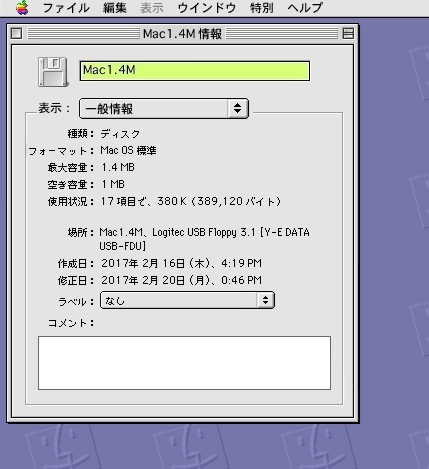
Task: Click the window close box
Action: 16,33
